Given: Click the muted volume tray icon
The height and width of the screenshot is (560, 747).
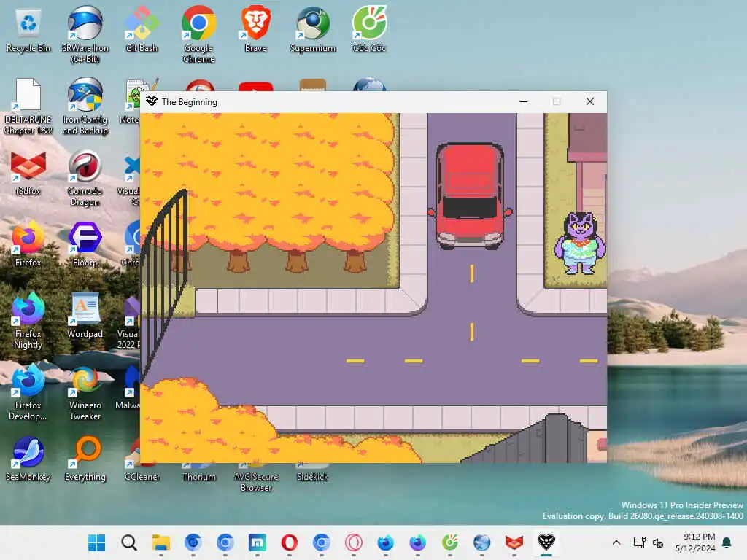Looking at the screenshot, I should [658, 542].
